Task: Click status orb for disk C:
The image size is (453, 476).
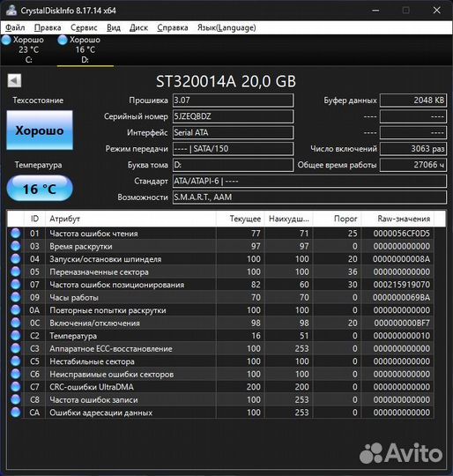Action: [x=6, y=40]
